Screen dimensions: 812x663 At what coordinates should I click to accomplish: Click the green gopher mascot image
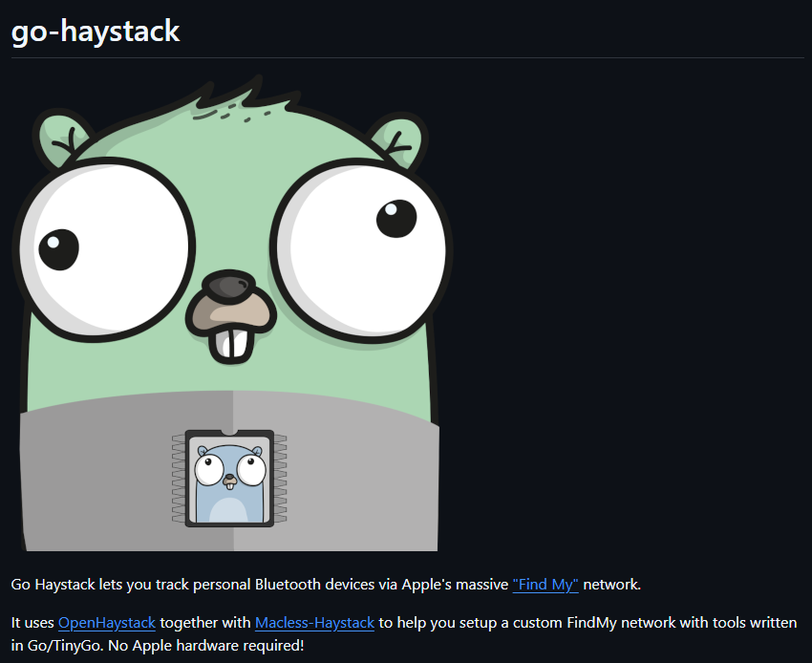pos(232,312)
